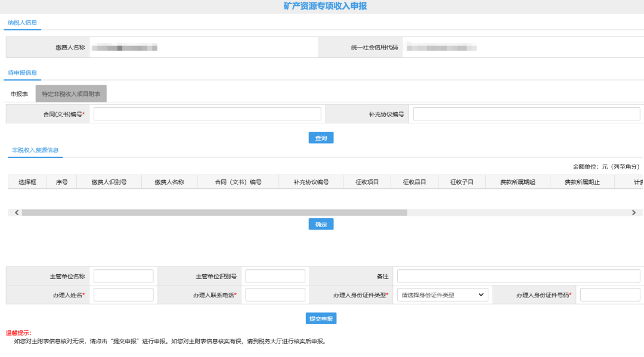Focus the 办理人身份证件号码 field

pos(609,294)
